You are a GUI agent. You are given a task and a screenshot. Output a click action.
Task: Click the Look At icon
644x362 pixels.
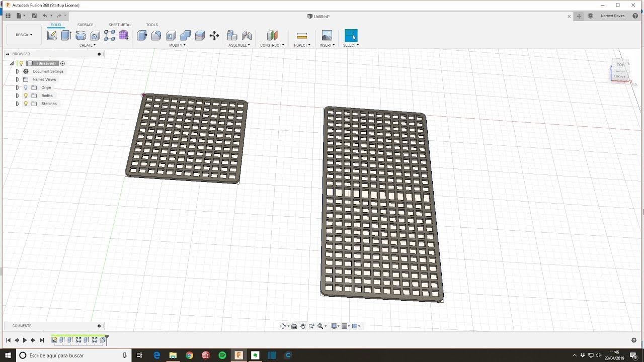(x=294, y=326)
